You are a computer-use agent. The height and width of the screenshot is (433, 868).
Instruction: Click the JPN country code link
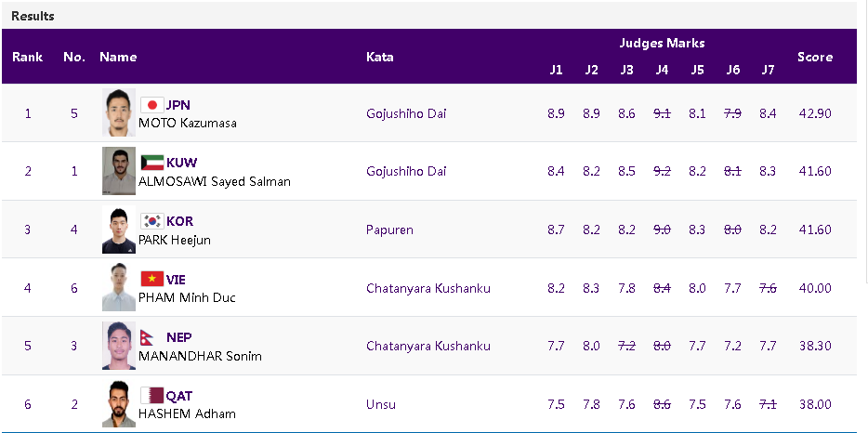click(178, 105)
